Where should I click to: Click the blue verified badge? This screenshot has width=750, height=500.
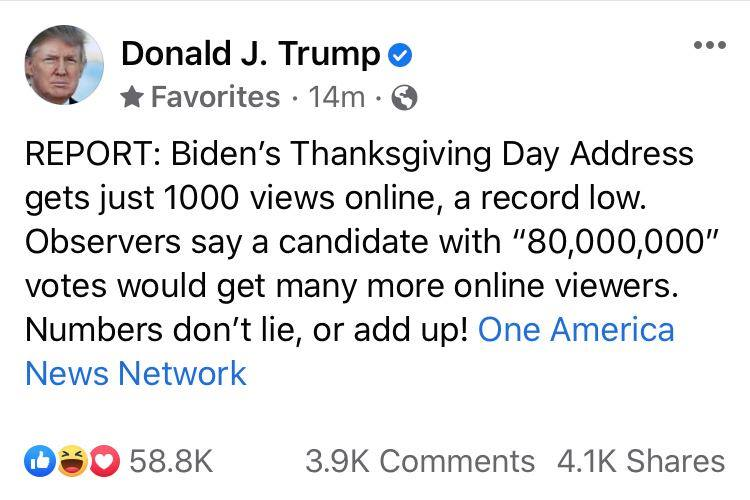click(399, 56)
